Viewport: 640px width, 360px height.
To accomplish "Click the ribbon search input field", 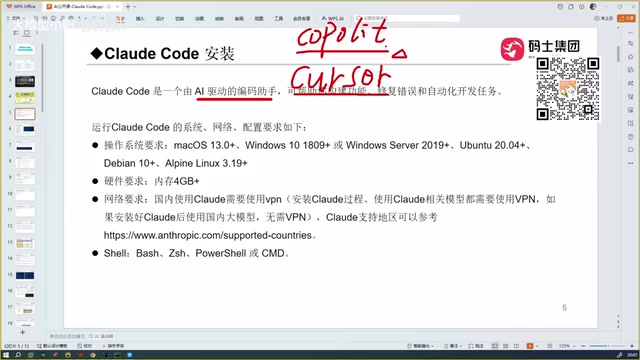I will point(407,18).
